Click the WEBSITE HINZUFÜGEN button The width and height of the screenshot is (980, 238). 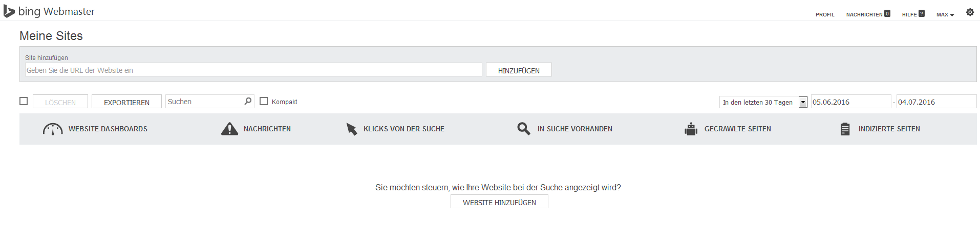[499, 202]
